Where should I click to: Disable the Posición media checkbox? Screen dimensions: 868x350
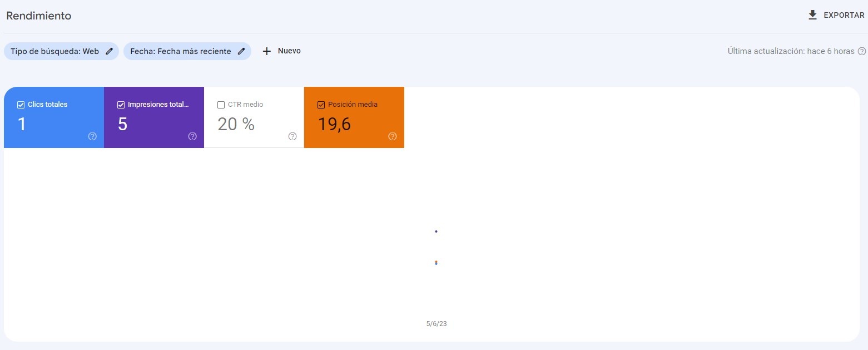(321, 104)
